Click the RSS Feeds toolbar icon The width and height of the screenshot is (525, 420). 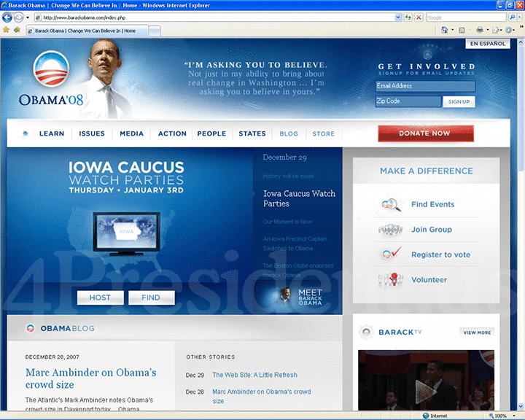(x=462, y=31)
